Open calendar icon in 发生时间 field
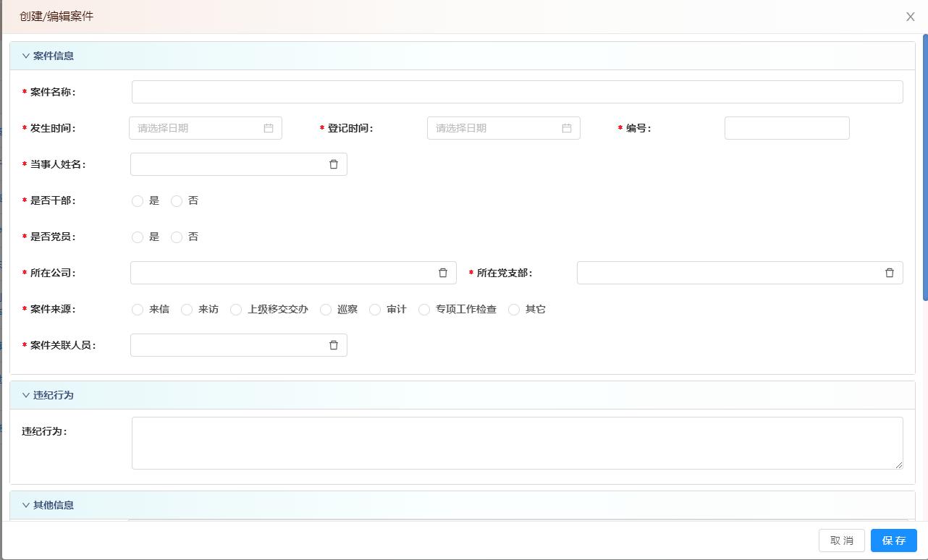928x560 pixels. (x=269, y=128)
